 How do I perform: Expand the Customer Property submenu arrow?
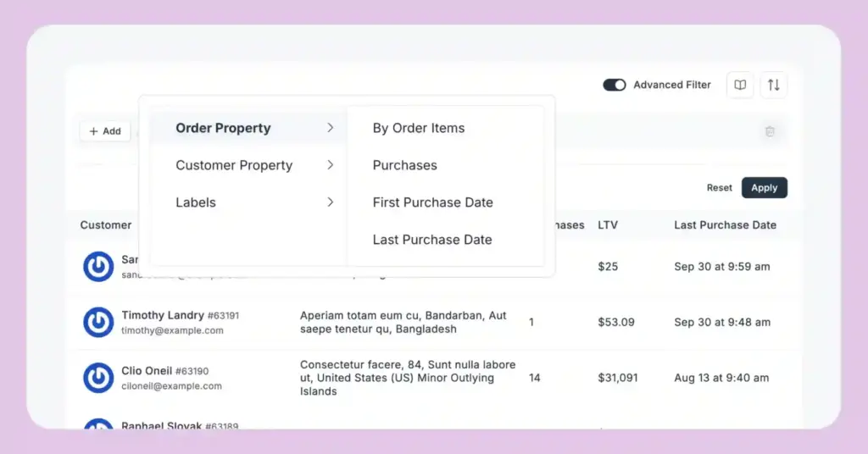330,165
